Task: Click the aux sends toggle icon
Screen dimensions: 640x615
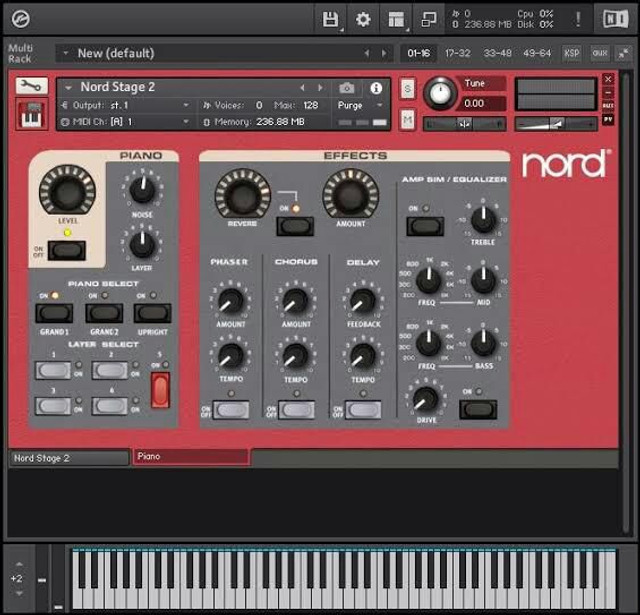Action: [x=608, y=106]
